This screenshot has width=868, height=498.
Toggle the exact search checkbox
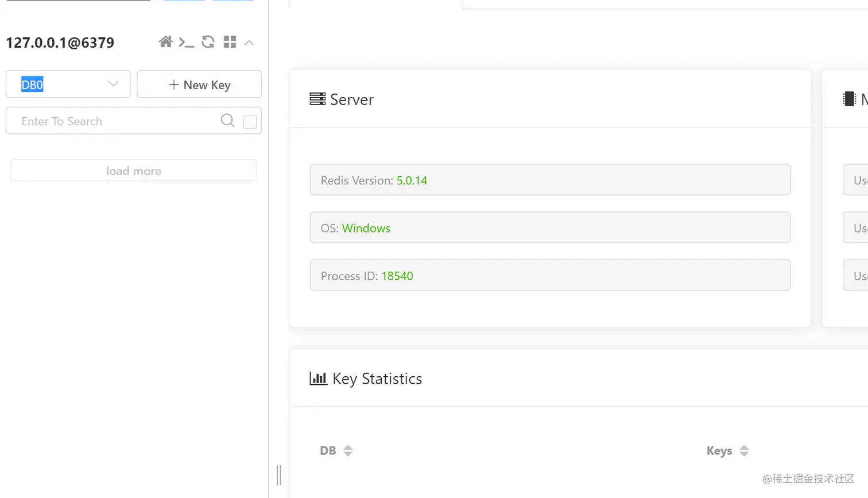click(x=250, y=121)
